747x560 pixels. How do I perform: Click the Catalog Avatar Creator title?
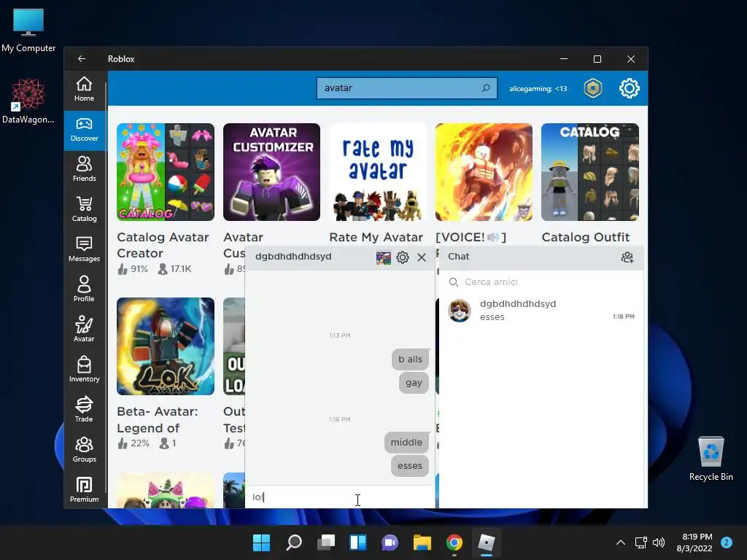(163, 245)
